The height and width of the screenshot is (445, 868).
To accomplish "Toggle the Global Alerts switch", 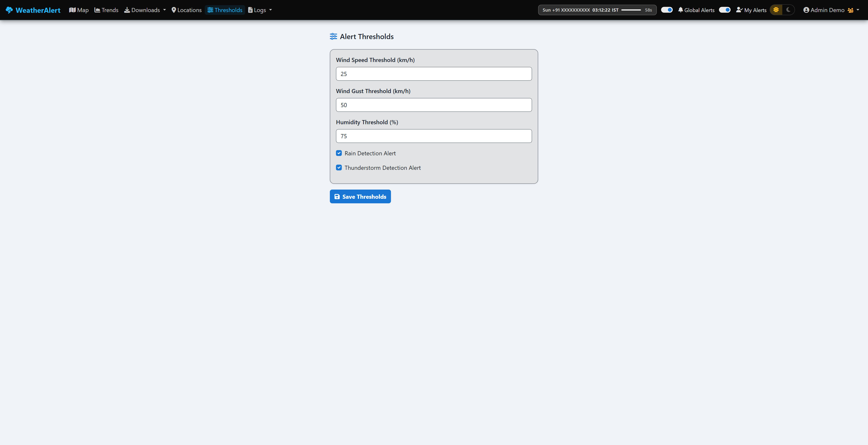I will pos(666,10).
